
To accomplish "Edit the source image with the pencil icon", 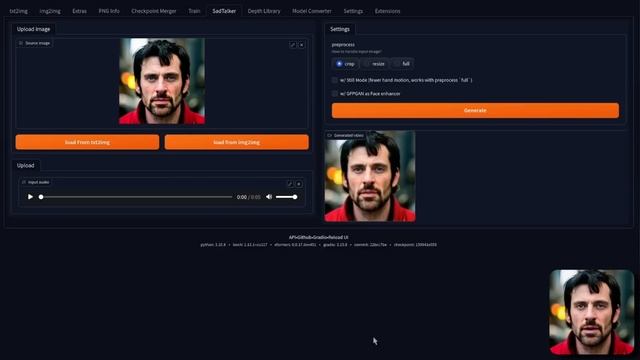I will click(x=293, y=44).
